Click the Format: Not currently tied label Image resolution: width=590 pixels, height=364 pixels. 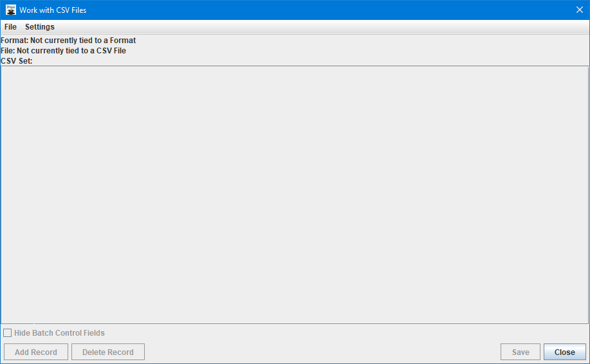(68, 41)
